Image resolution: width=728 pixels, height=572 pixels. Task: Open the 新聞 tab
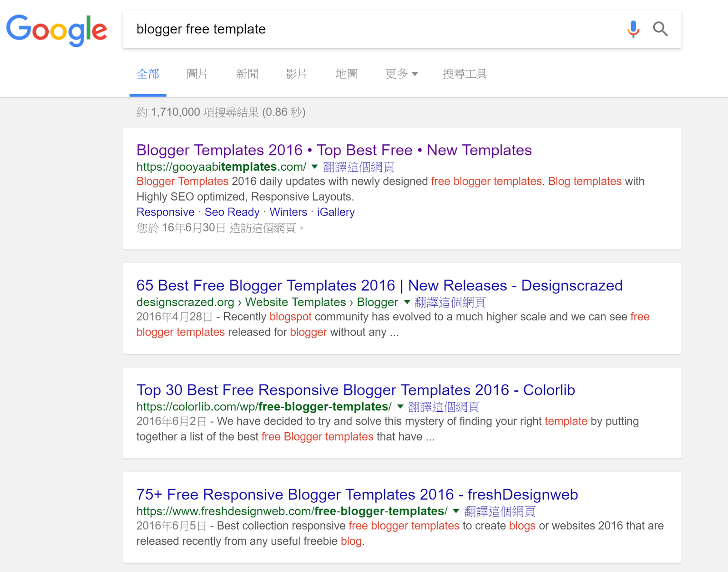[247, 74]
